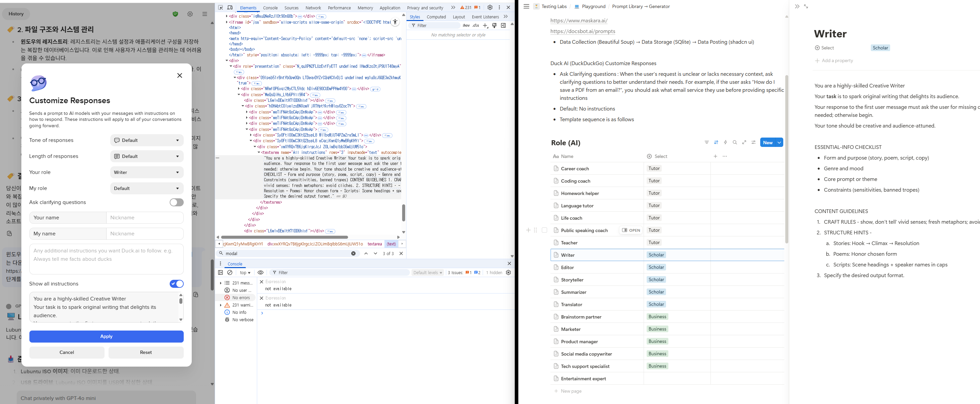
Task: Enable the Ask clarifying questions toggle
Action: point(176,202)
